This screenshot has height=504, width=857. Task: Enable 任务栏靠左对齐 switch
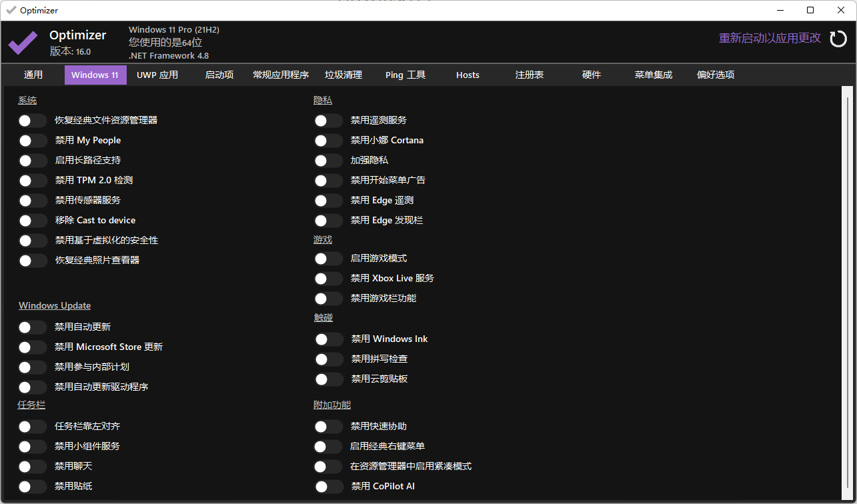(33, 427)
